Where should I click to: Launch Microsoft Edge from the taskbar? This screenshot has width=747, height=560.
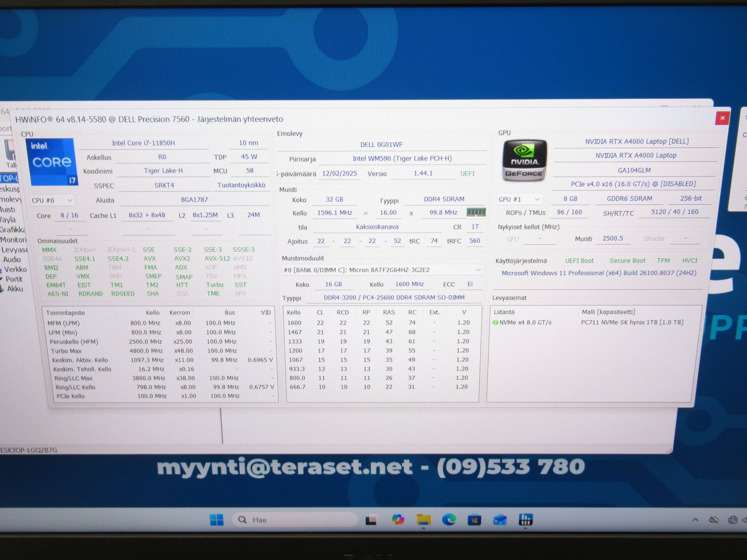(x=449, y=519)
